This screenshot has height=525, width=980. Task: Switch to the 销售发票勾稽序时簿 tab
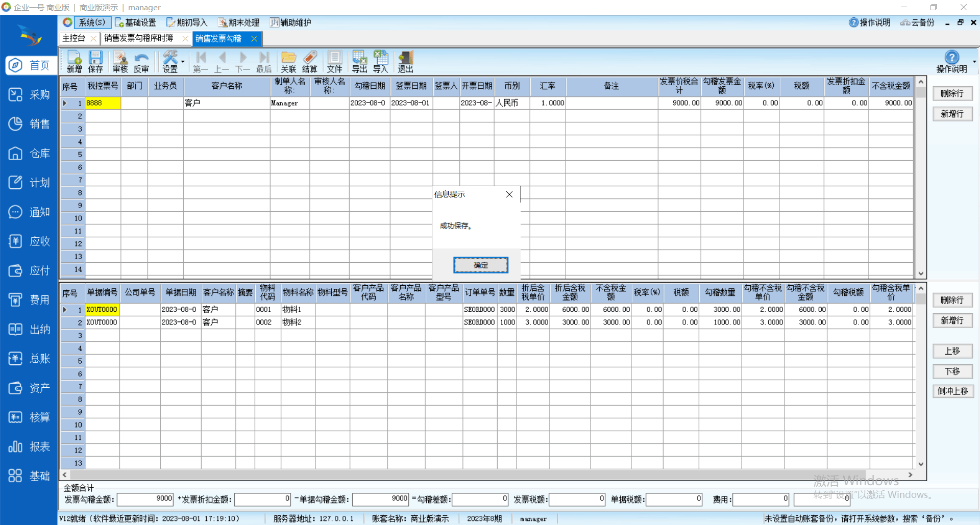click(139, 38)
